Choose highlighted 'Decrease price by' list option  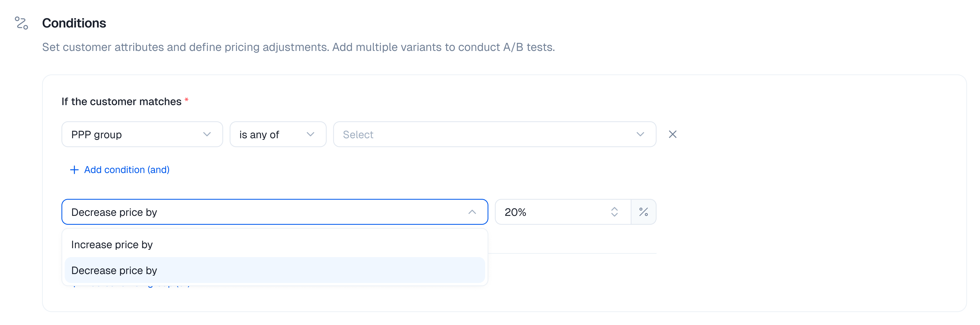tap(114, 271)
